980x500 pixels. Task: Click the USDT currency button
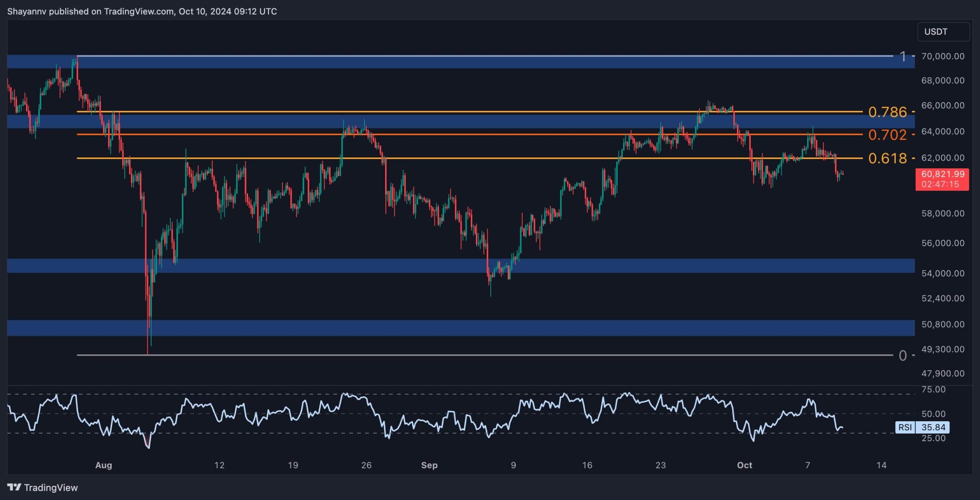tap(944, 32)
